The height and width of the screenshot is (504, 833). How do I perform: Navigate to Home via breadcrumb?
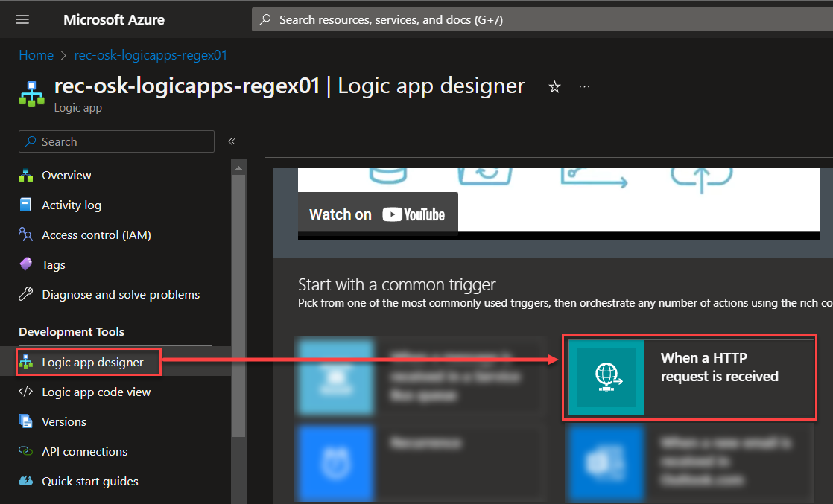[x=36, y=55]
